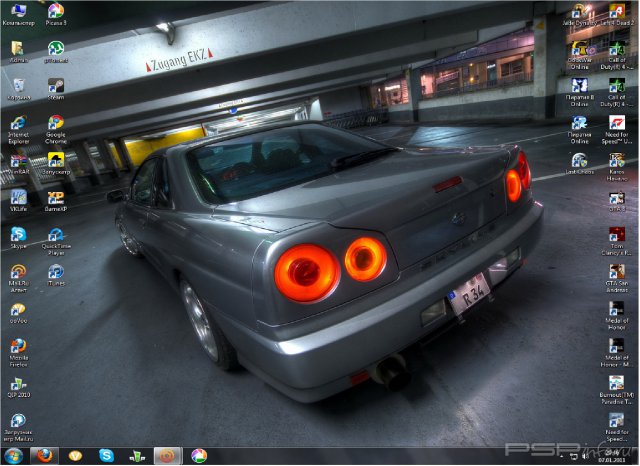The image size is (640, 466).
Task: Open iTunes from the desktop
Action: pos(56,271)
